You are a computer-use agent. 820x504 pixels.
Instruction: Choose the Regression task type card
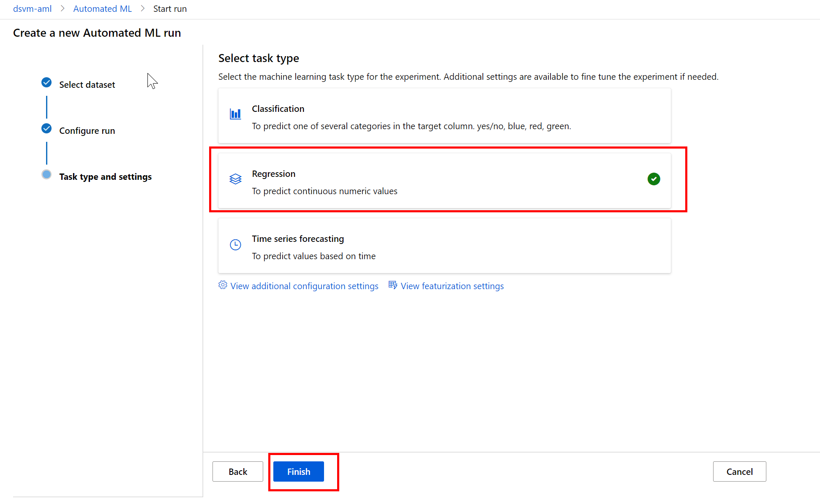point(444,181)
